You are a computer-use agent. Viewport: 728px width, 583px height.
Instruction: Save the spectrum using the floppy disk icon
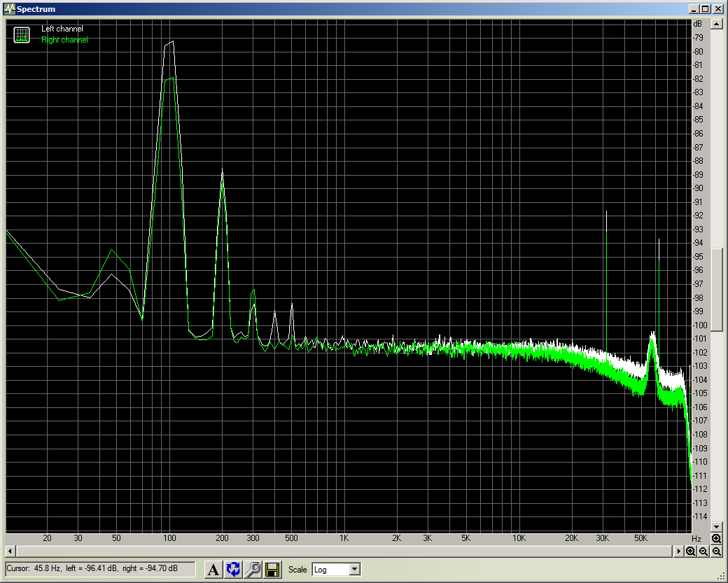coord(272,569)
